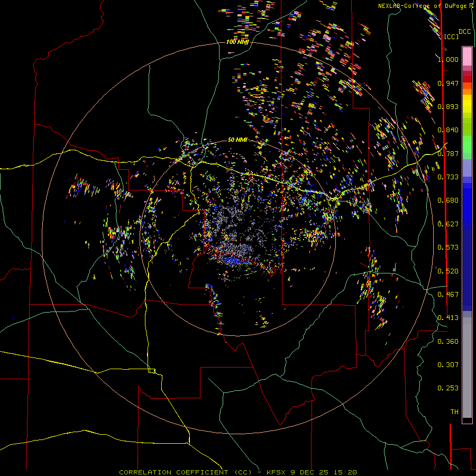Click the 0.360 scale value
This screenshot has width=476, height=476.
point(448,341)
